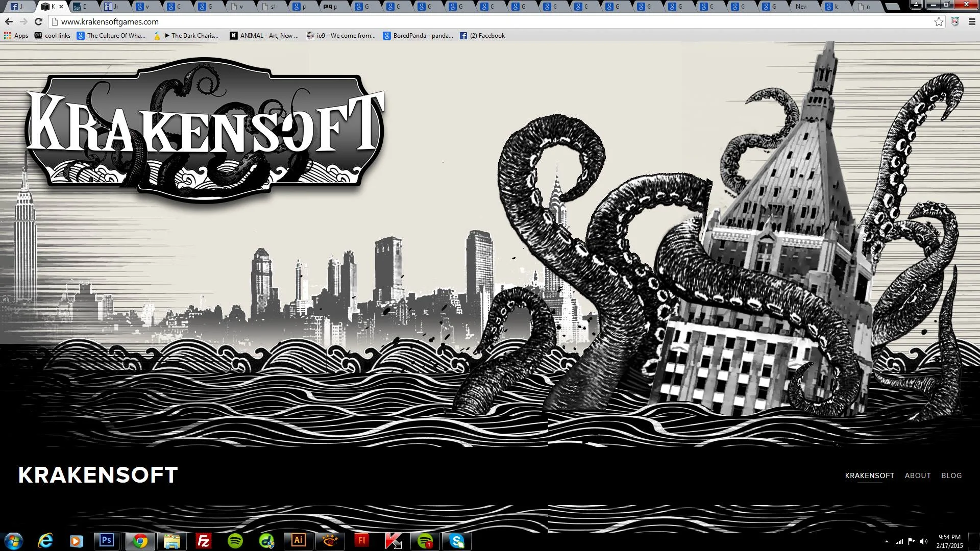Open the BLOG nav menu item
Screen dimensions: 980x551
tap(951, 475)
